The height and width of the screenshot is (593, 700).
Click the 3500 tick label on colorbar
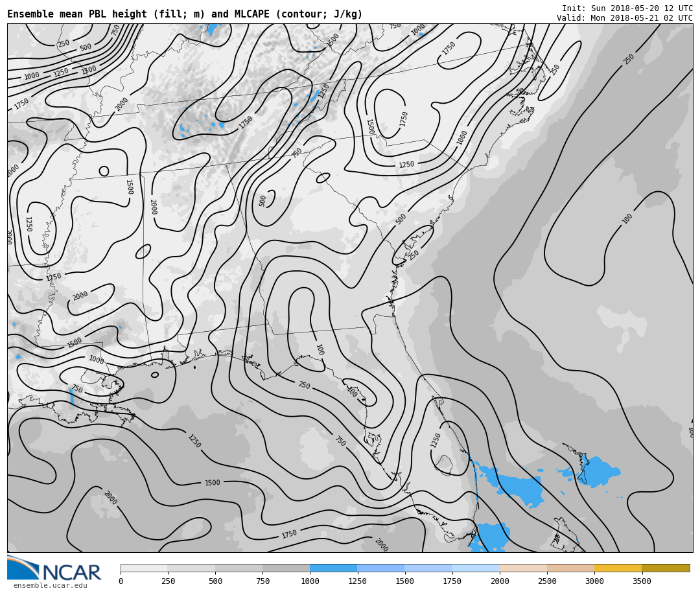tap(642, 581)
